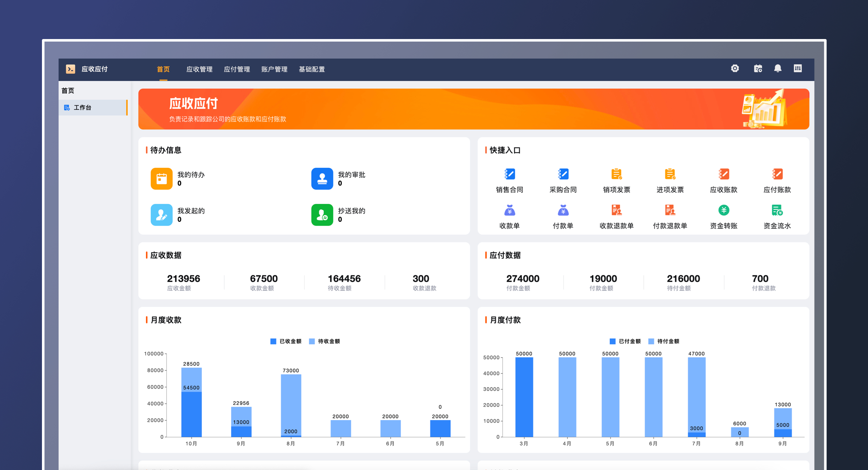Open the 基础配置 menu item

click(x=312, y=69)
